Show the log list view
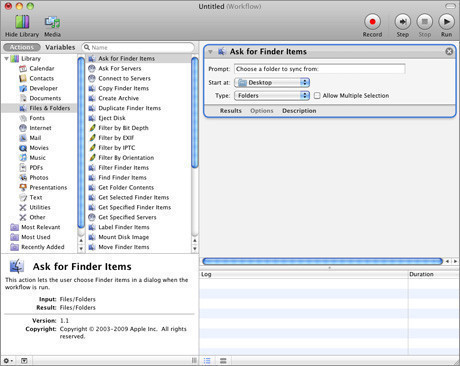 207,361
